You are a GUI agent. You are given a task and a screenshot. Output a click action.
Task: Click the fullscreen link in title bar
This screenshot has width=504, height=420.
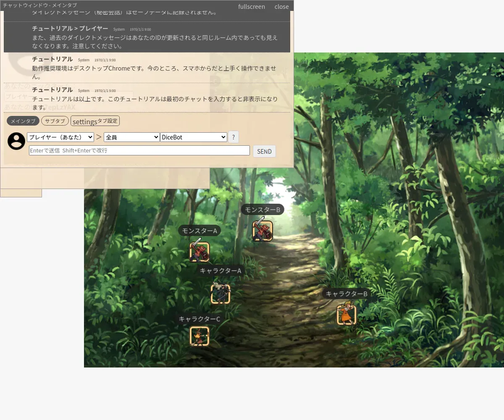(252, 6)
